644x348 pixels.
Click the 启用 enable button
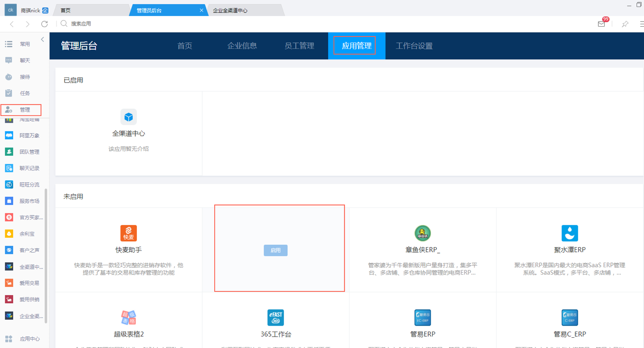click(x=275, y=250)
